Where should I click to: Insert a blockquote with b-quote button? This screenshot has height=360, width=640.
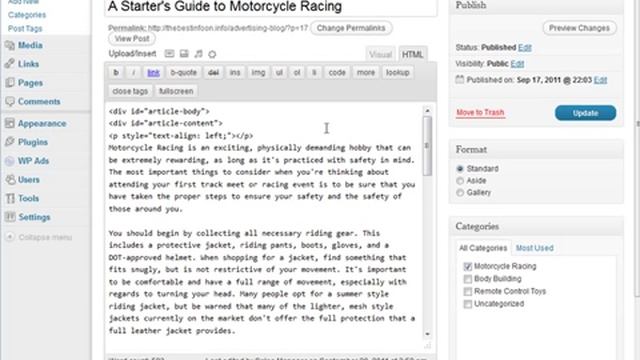pyautogui.click(x=183, y=73)
